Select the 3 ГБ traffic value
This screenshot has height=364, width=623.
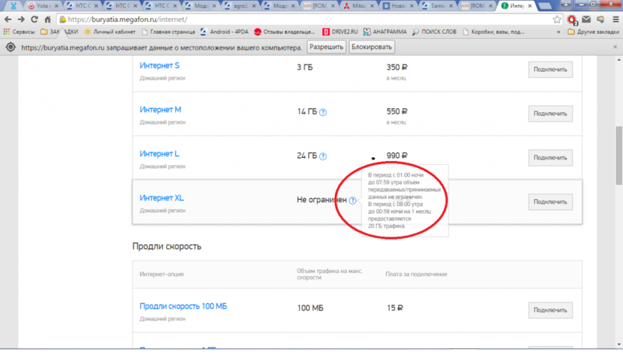304,68
